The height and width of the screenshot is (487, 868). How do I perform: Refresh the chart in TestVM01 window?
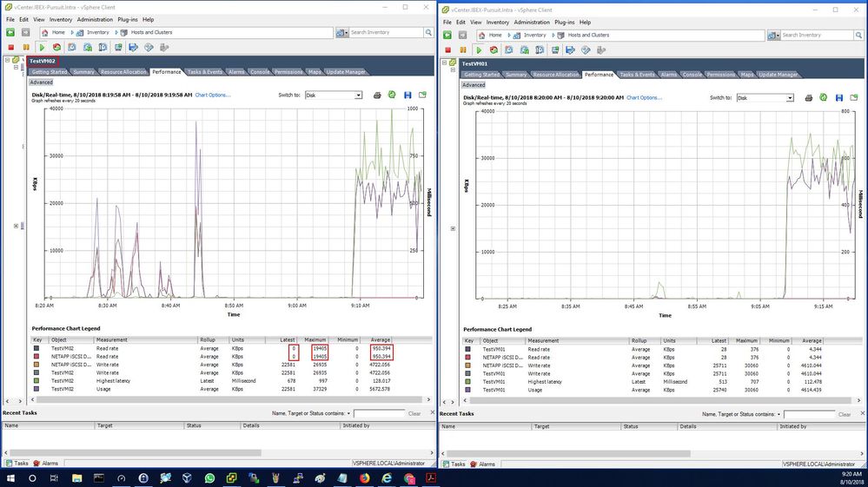[824, 97]
